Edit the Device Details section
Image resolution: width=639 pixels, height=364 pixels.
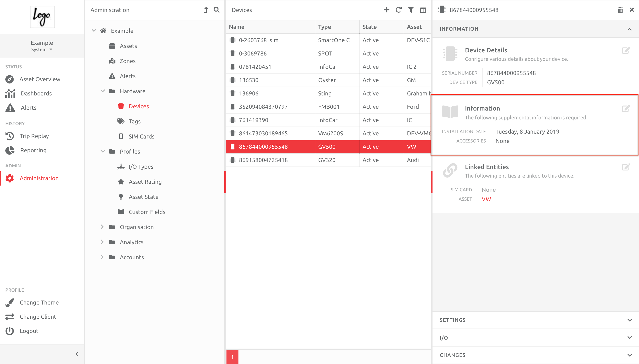626,50
